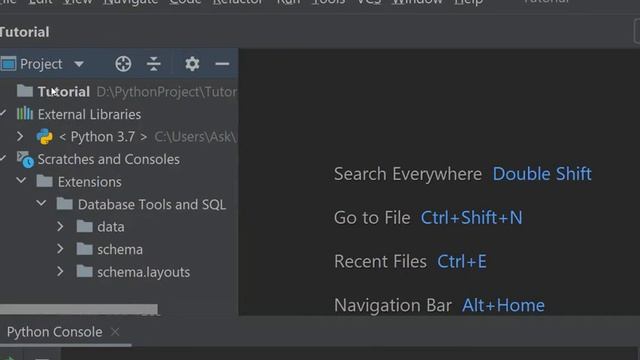Click the Ctrl+Shift+N shortcut hint

tap(471, 218)
